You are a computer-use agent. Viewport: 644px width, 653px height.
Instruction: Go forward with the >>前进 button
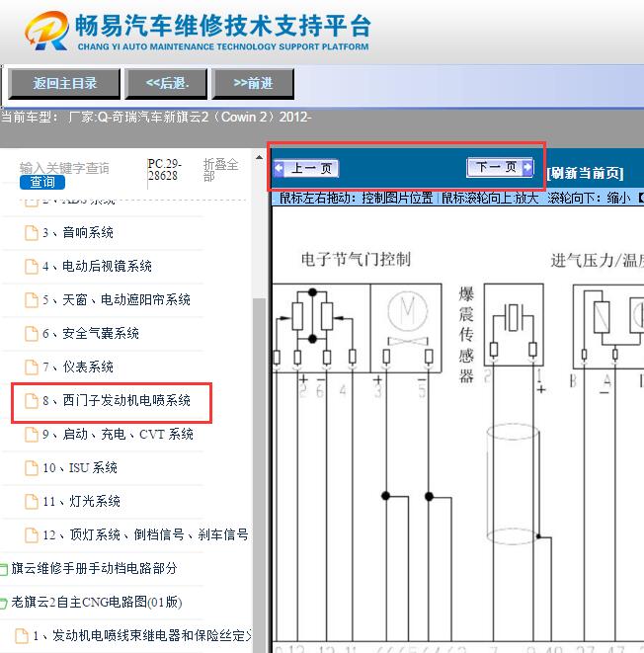[x=253, y=84]
